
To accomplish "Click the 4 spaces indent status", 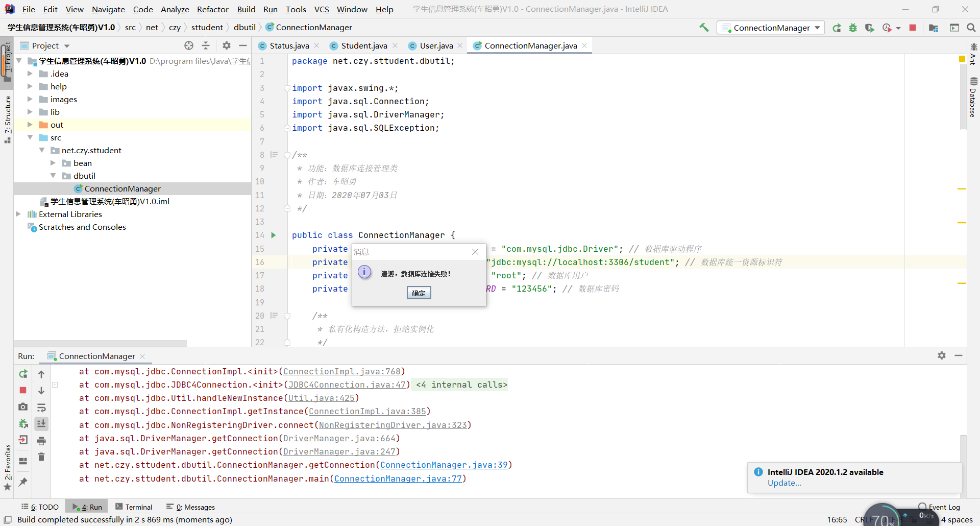I will click(x=957, y=519).
